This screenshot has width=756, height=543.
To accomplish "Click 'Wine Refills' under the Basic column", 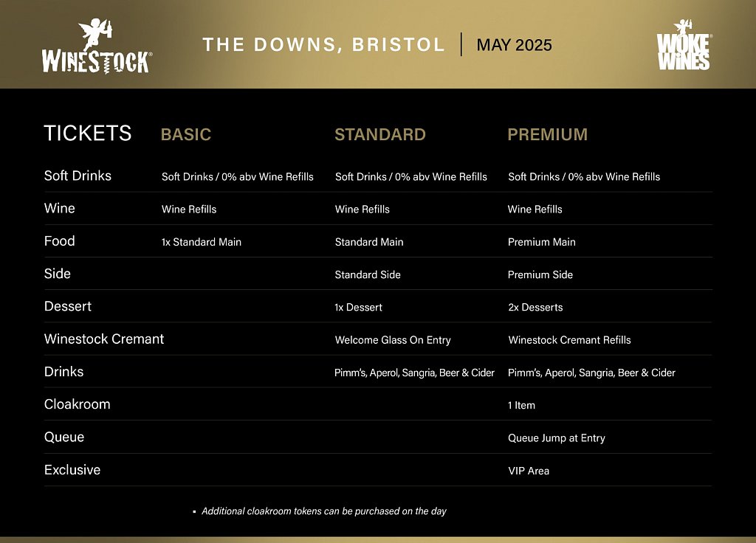I will (x=189, y=209).
